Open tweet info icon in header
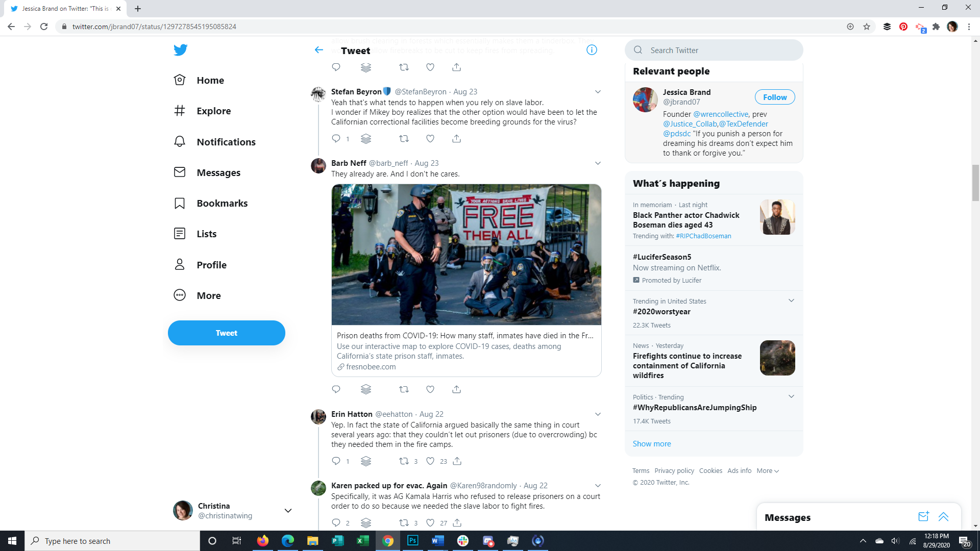The width and height of the screenshot is (980, 551). click(x=592, y=50)
